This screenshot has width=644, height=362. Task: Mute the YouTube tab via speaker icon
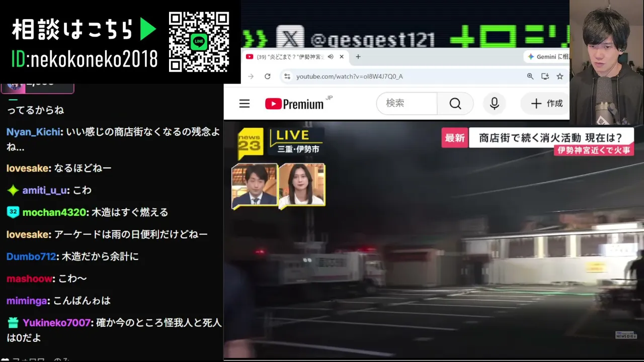coord(331,57)
